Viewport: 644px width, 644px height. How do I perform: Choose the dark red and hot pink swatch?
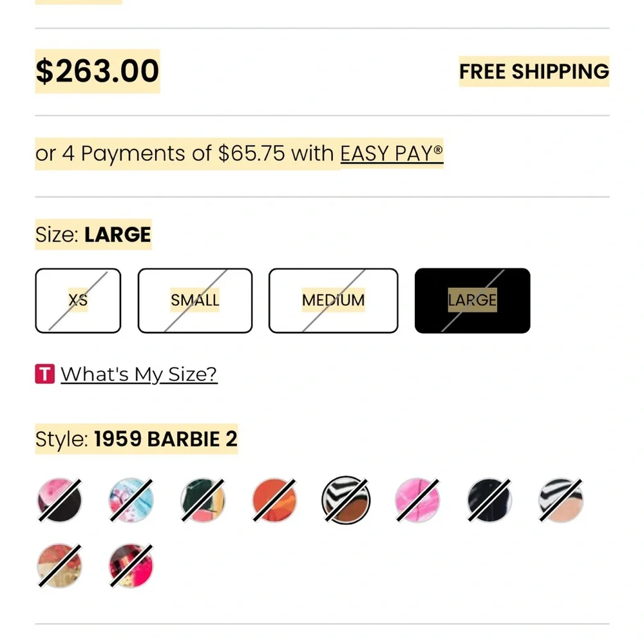[x=131, y=565]
